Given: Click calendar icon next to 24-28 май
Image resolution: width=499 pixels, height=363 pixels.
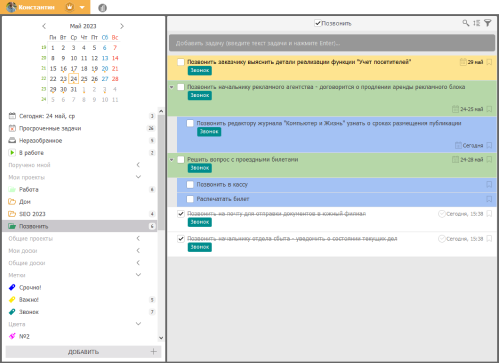Looking at the screenshot, I should (455, 159).
